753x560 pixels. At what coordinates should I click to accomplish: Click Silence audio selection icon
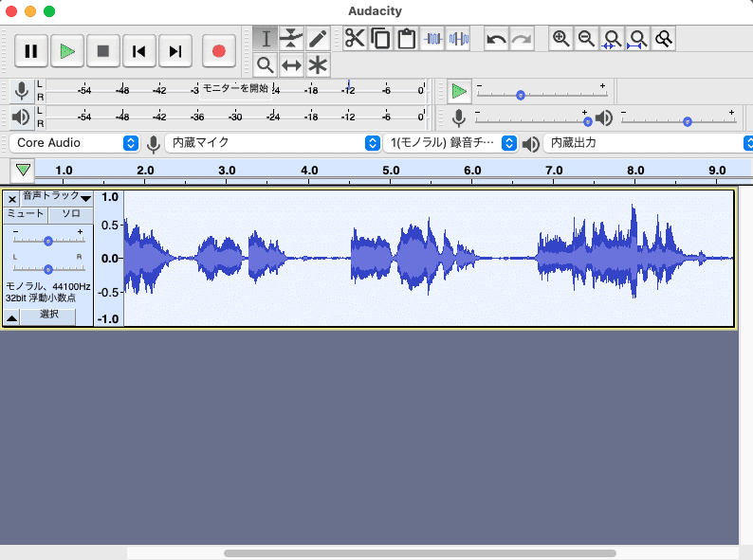click(x=459, y=39)
